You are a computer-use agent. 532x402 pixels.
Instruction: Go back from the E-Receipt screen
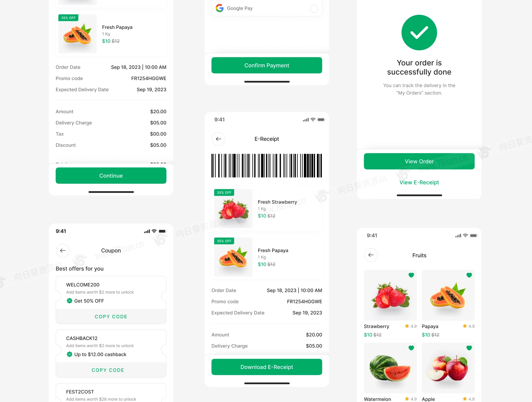pyautogui.click(x=218, y=139)
